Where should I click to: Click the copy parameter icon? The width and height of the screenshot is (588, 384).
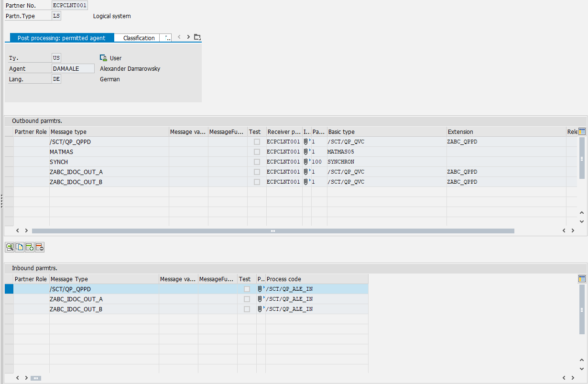coord(20,247)
